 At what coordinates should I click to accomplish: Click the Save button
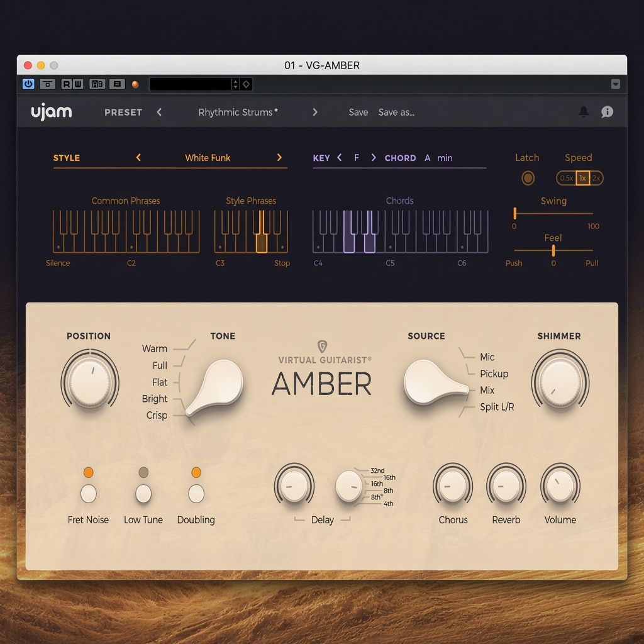coord(358,112)
